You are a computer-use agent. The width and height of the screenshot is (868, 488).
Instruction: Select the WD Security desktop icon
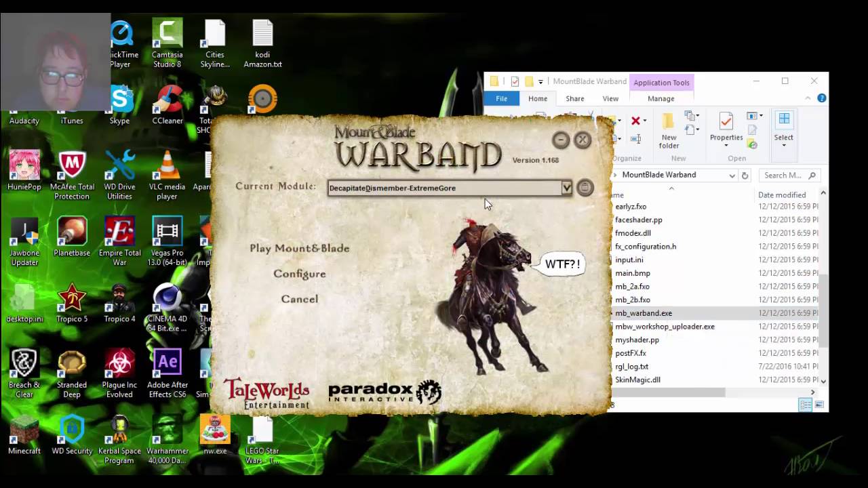(72, 435)
